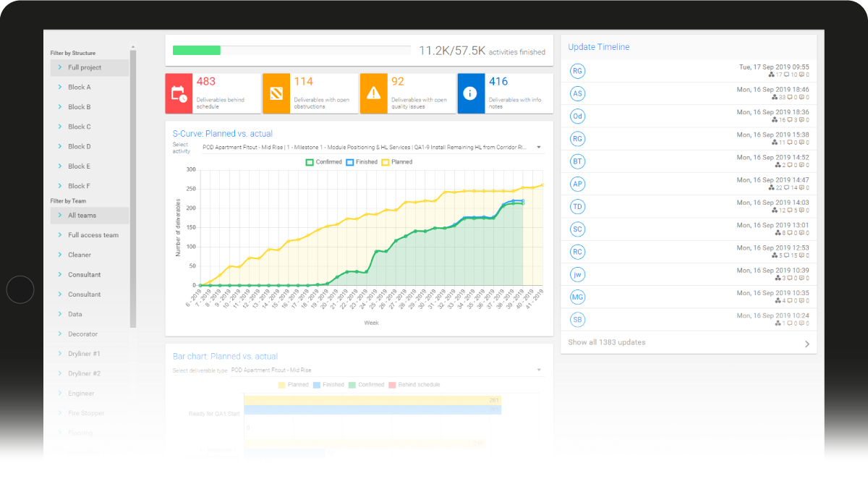Click the MG user avatar circle
This screenshot has width=868, height=492.
point(577,297)
